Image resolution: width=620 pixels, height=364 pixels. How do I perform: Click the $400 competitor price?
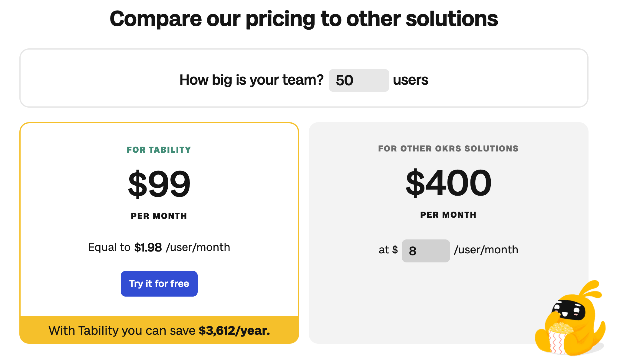point(448,183)
